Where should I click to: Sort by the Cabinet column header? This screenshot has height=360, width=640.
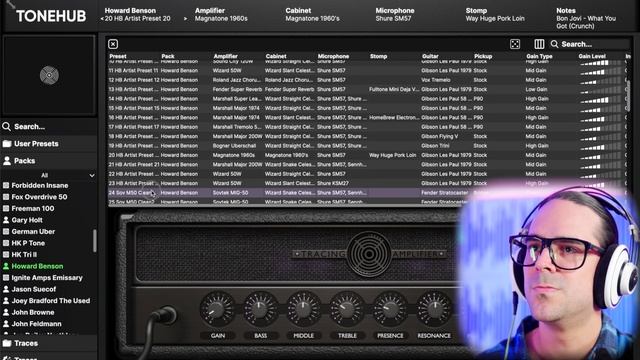[x=276, y=56]
